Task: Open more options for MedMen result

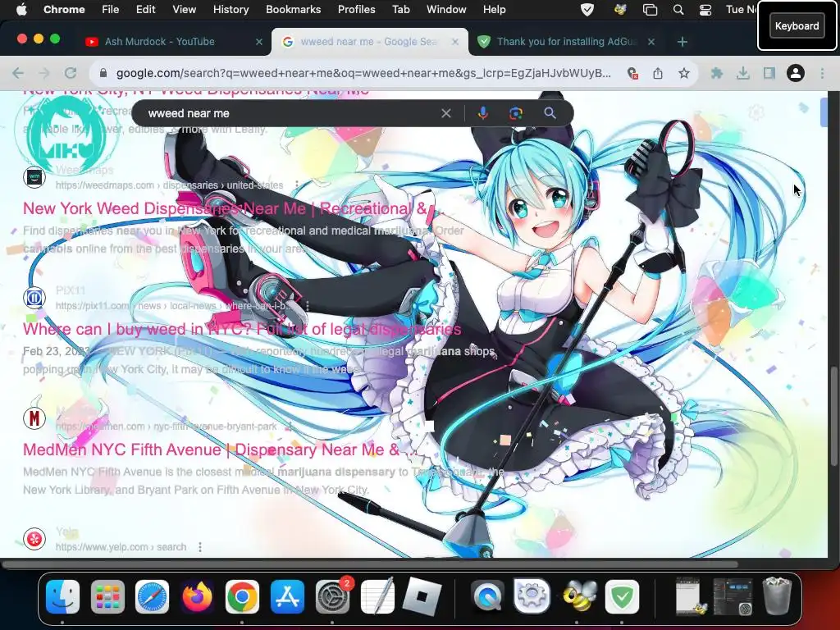Action: coord(290,427)
